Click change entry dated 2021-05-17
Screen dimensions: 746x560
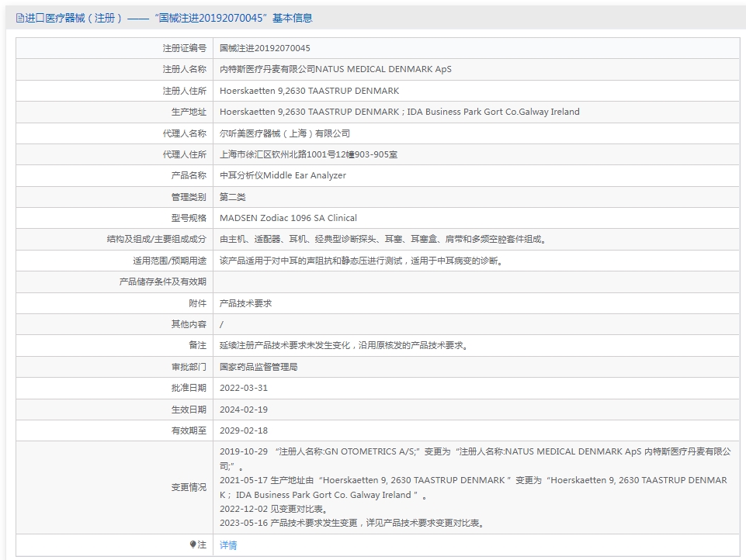tap(474, 487)
